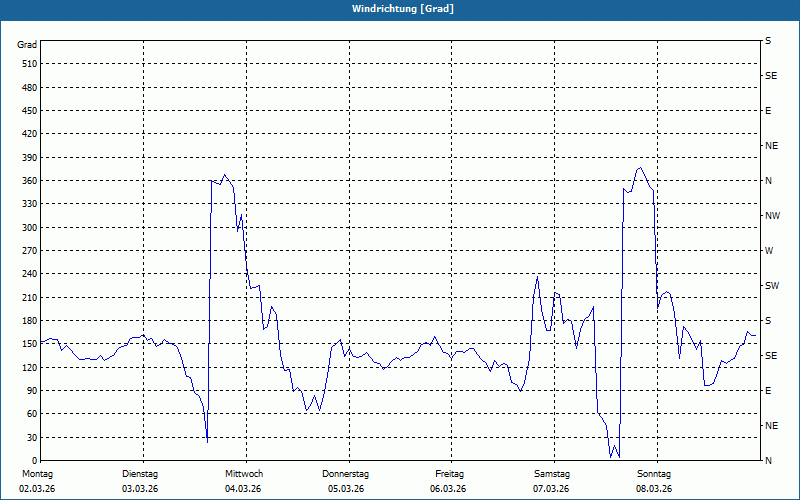Click the NW compass label on the right axis

(x=772, y=216)
